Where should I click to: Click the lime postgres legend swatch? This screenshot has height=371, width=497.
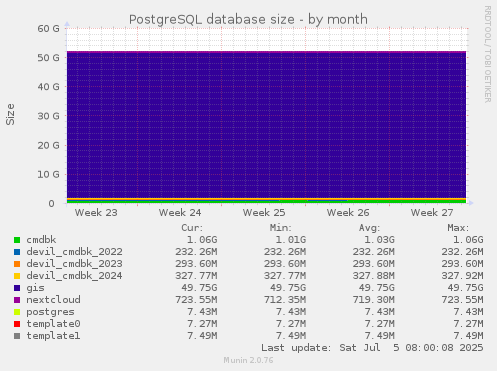click(17, 312)
